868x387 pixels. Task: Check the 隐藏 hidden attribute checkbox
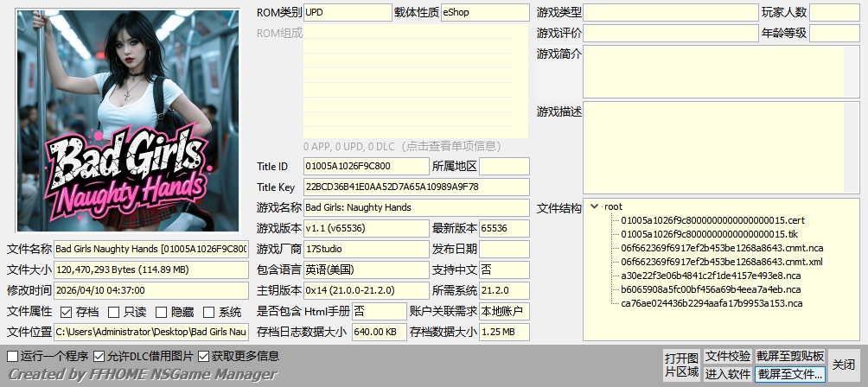[162, 312]
